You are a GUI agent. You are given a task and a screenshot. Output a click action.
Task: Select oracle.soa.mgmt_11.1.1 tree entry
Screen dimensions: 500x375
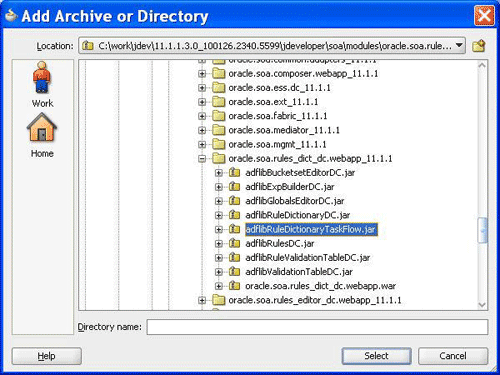277,145
